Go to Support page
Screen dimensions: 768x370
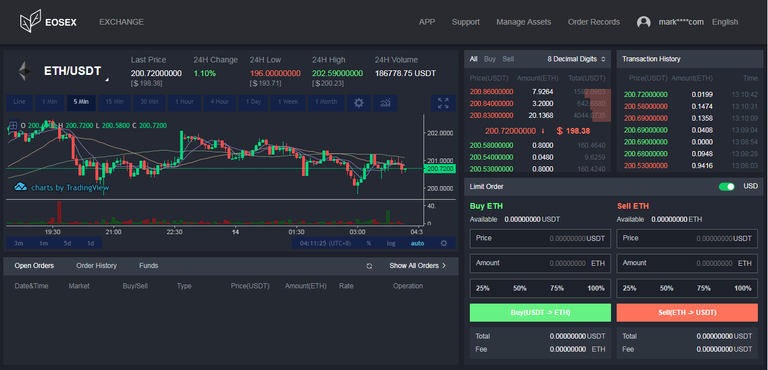point(466,22)
